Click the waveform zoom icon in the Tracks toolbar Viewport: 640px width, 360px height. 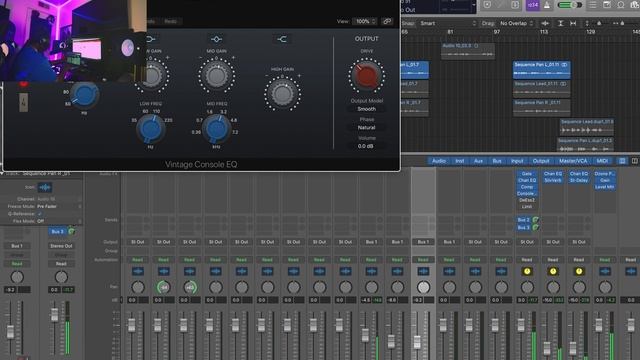click(x=545, y=23)
